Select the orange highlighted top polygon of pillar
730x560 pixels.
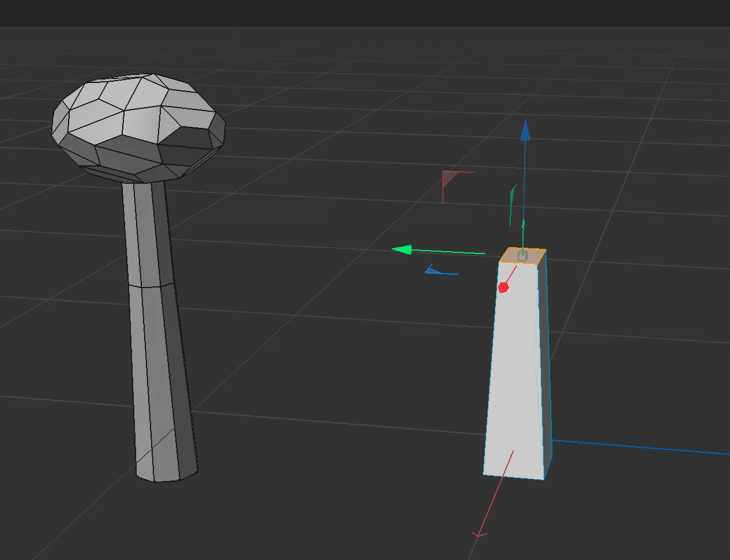point(522,256)
